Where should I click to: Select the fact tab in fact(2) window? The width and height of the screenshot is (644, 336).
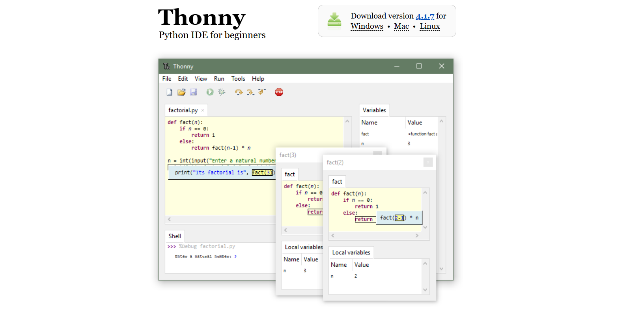[x=337, y=182]
